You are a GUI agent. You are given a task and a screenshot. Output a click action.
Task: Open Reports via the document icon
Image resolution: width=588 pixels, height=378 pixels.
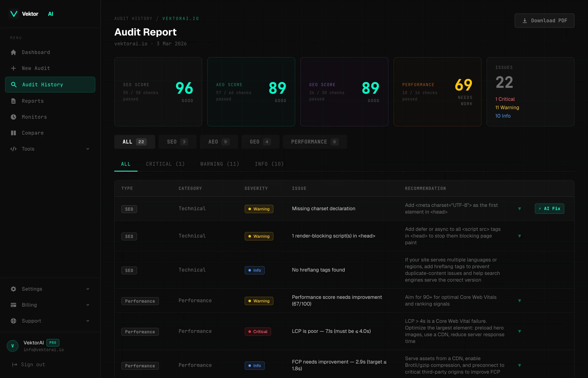13,101
